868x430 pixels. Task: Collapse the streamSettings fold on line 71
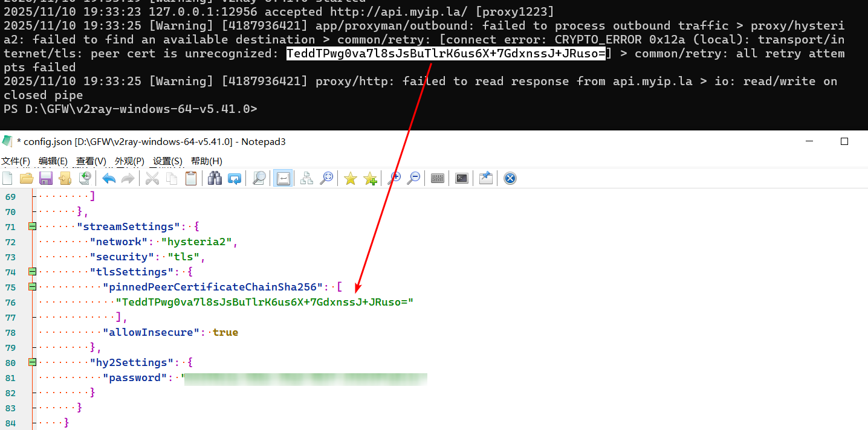[32, 226]
